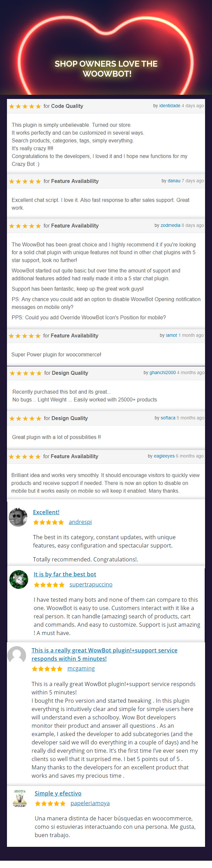Open softaca's profile link
The image size is (212, 868).
pos(168,418)
